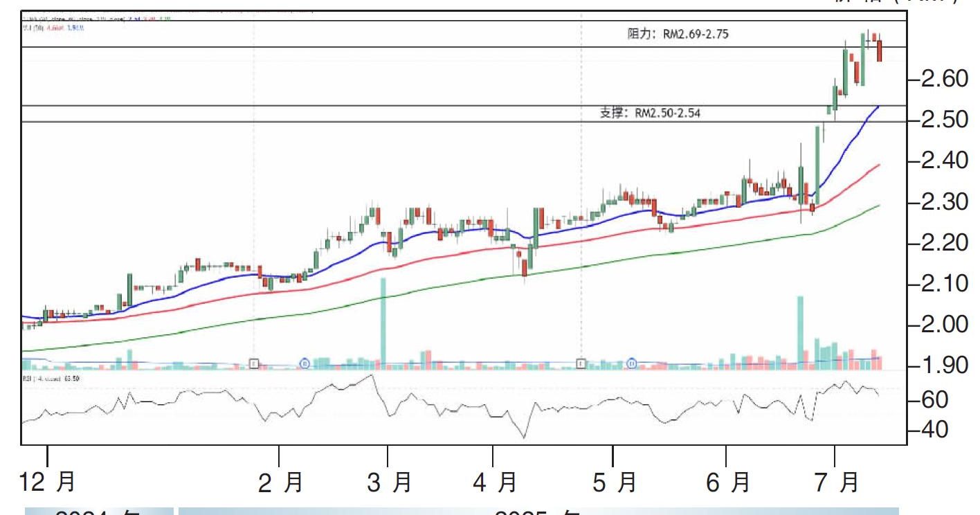Click the large volume spike in late June
This screenshot has height=515, width=980.
pos(800,332)
